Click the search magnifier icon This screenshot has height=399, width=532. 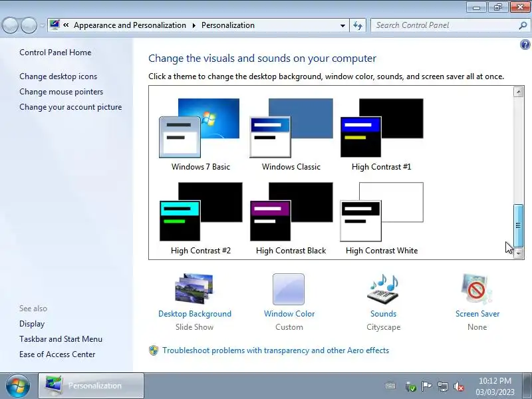pyautogui.click(x=523, y=25)
